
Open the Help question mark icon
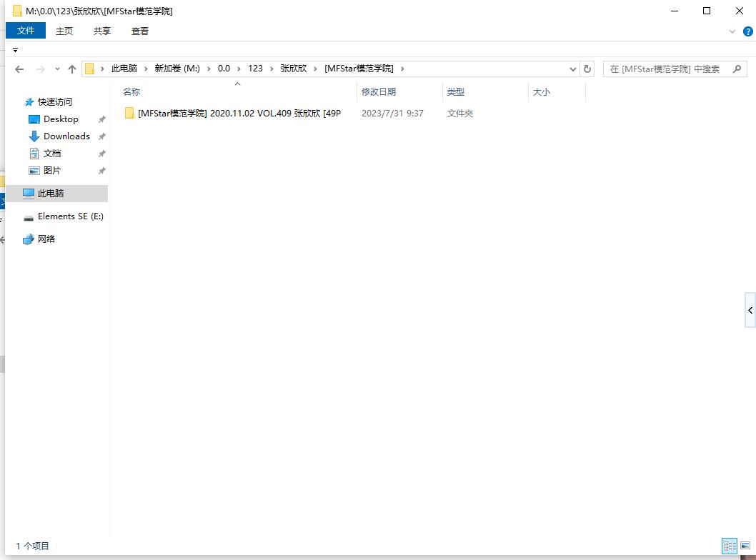click(747, 31)
